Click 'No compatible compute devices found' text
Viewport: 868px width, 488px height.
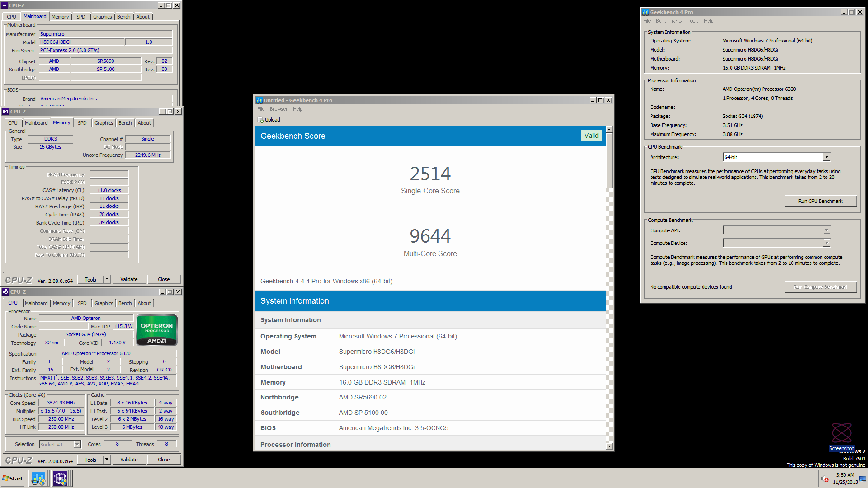(691, 287)
